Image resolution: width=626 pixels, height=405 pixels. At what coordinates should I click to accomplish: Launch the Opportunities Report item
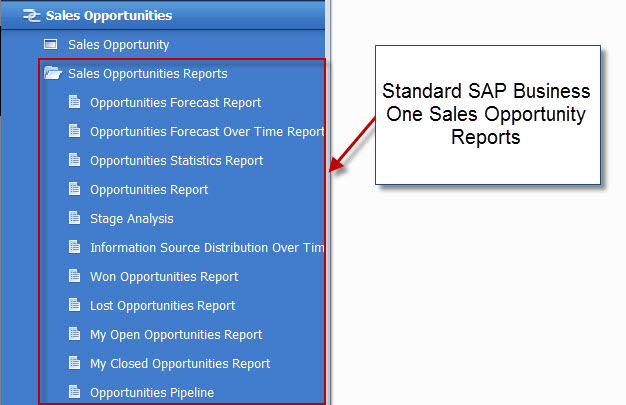[x=149, y=190]
